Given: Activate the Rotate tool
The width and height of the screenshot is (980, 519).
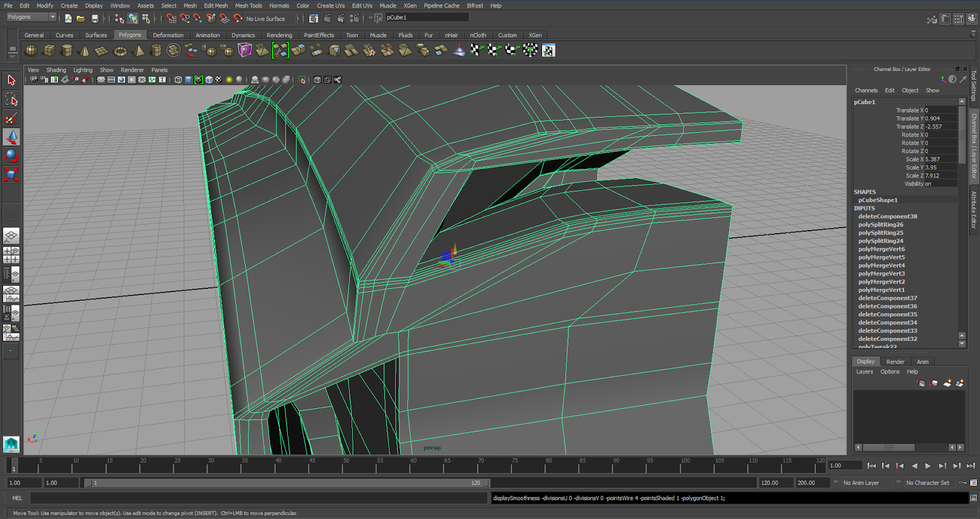Looking at the screenshot, I should coord(11,155).
